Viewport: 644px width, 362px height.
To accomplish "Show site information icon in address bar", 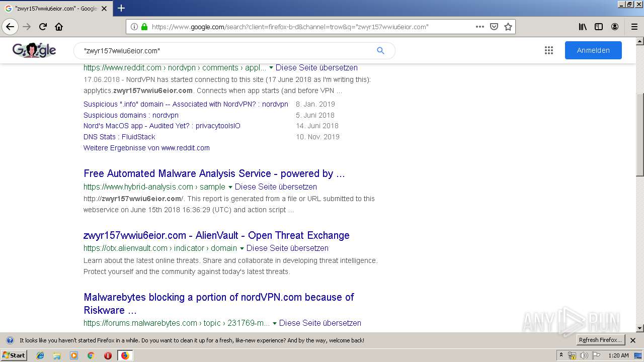I will tap(134, 27).
